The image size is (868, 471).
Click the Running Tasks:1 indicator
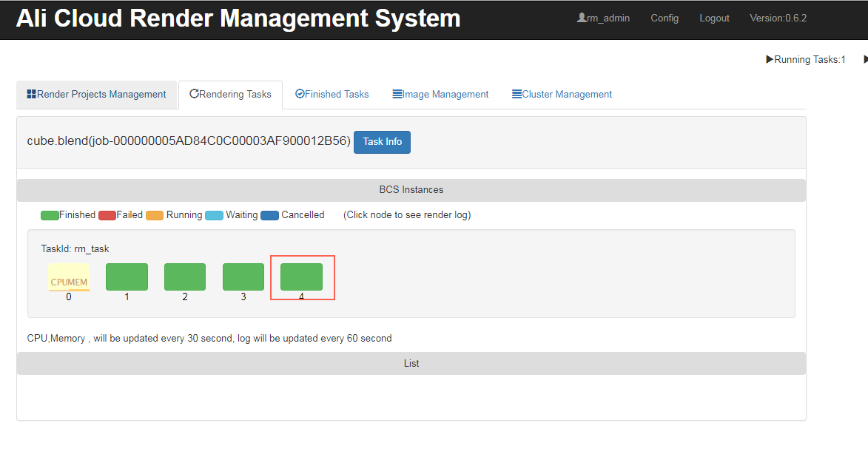click(805, 60)
